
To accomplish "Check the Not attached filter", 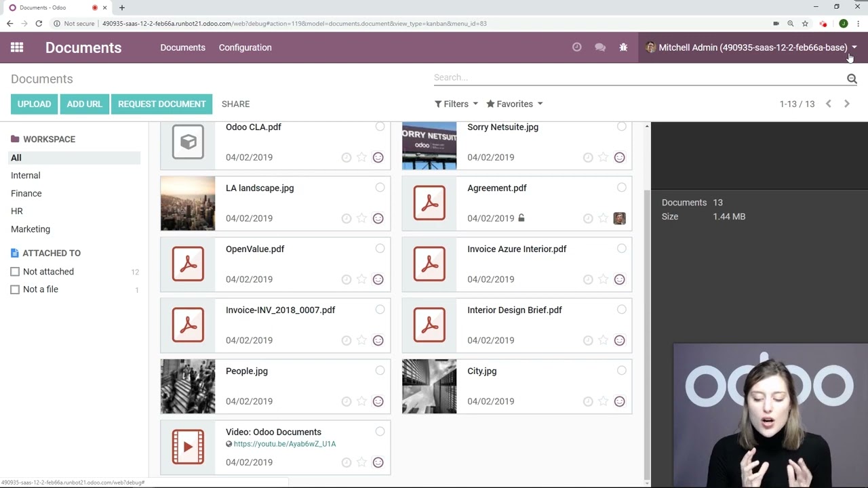I will pos(15,272).
